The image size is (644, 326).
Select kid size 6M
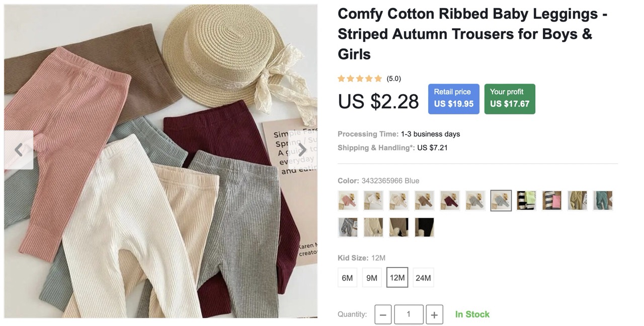347,278
